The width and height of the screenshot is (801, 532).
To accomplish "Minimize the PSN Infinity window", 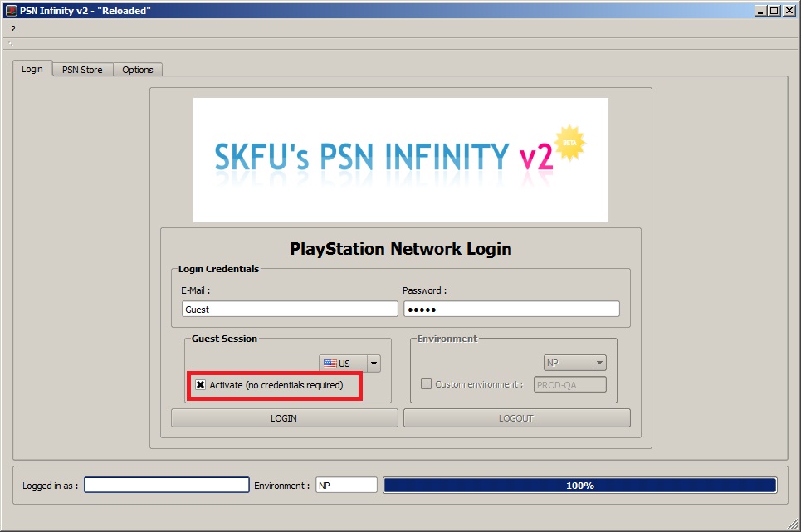I will click(x=760, y=10).
